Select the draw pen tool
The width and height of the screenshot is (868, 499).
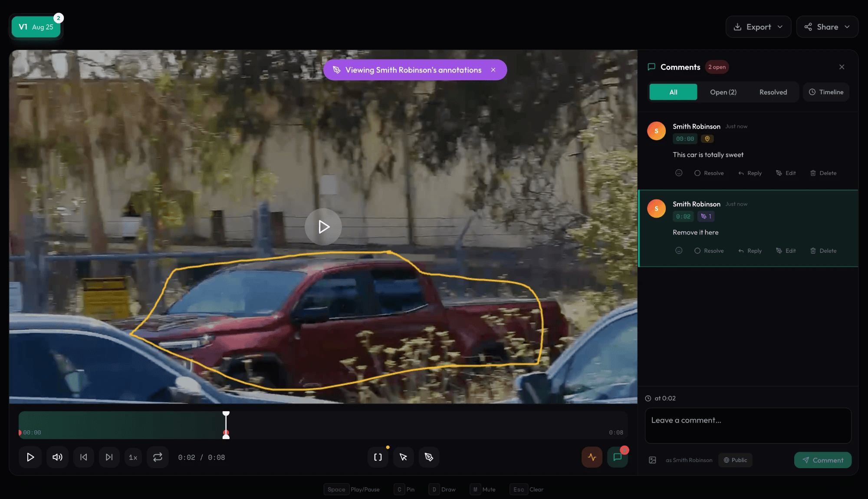(429, 457)
